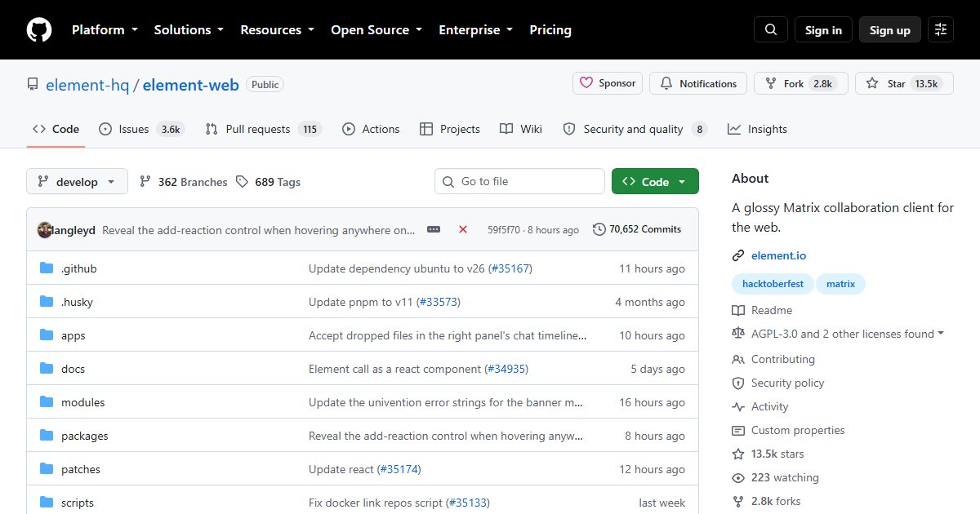Open the Open Source header menu
This screenshot has width=980, height=514.
click(x=376, y=30)
